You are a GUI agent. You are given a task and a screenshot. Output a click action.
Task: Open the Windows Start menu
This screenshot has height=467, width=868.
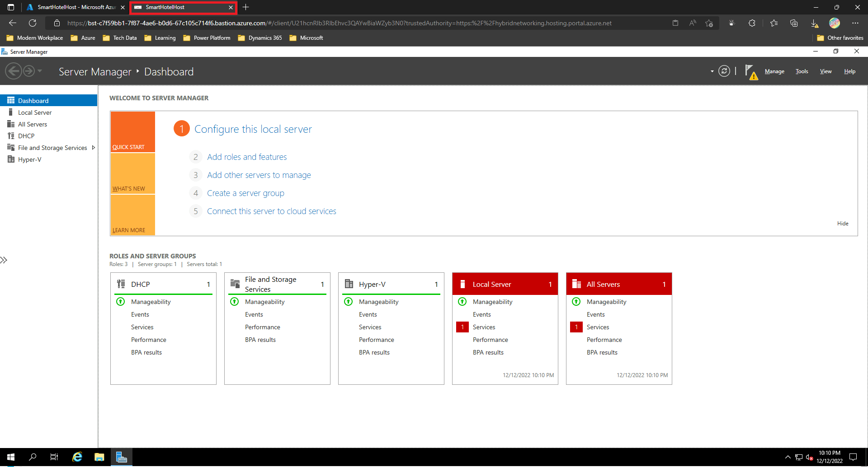pos(11,457)
